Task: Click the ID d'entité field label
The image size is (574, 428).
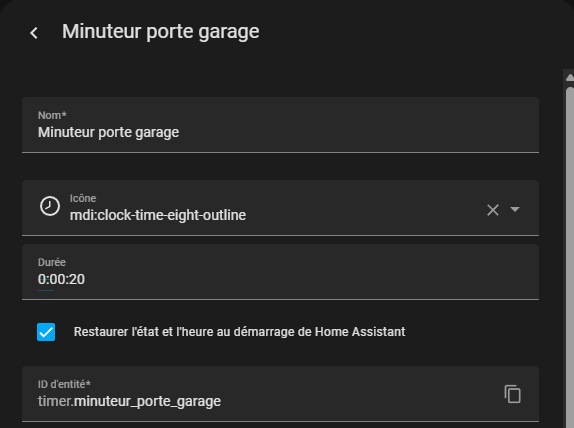Action: point(64,384)
